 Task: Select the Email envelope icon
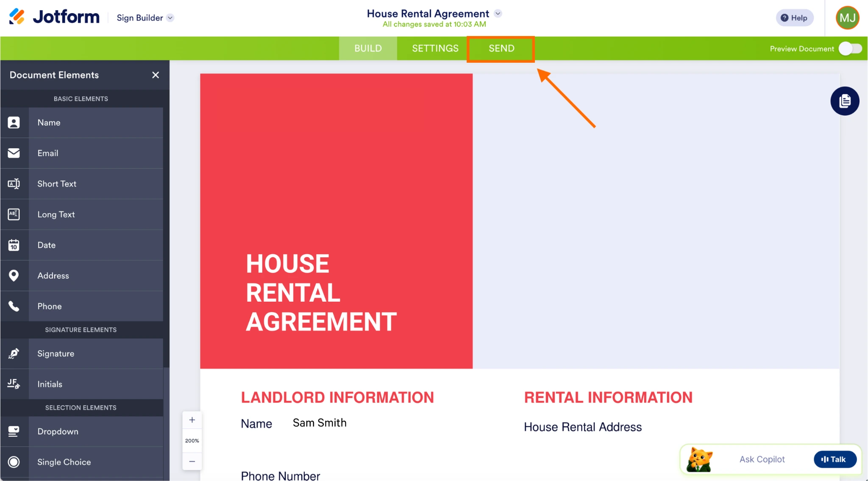tap(14, 153)
